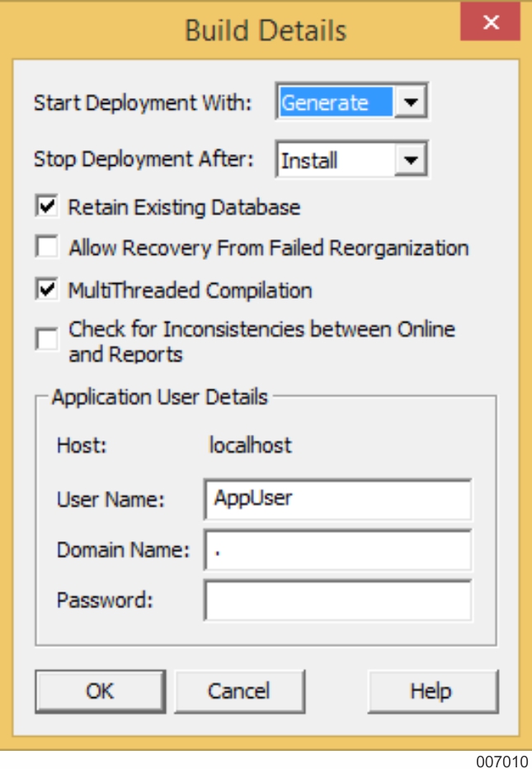Tick Check for Inconsistencies between Online and Reports
This screenshot has height=769, width=532.
(x=47, y=339)
